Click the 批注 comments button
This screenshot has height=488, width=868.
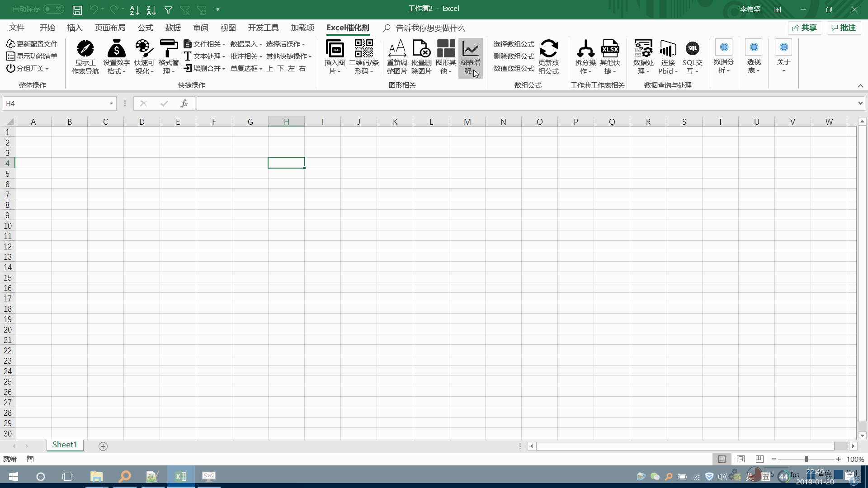tap(844, 28)
